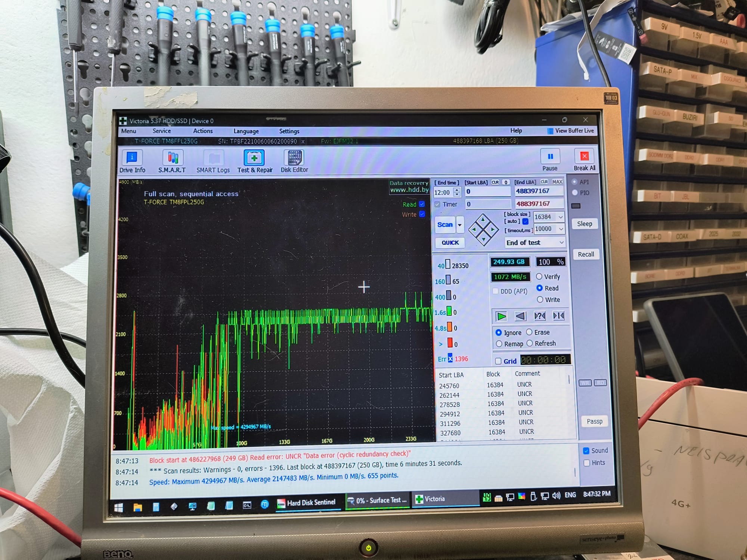Click the Sleep button

(x=585, y=224)
